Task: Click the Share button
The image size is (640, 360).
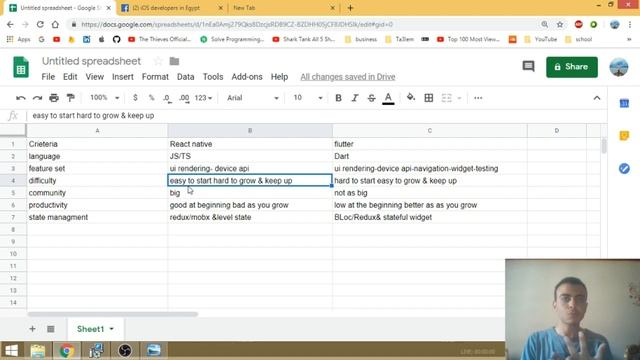Action: tap(572, 67)
